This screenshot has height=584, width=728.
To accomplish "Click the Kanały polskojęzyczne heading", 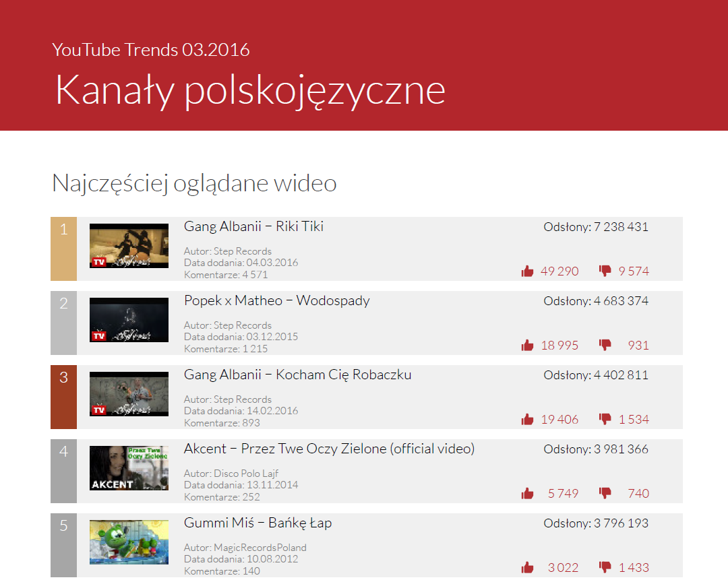I will click(250, 89).
